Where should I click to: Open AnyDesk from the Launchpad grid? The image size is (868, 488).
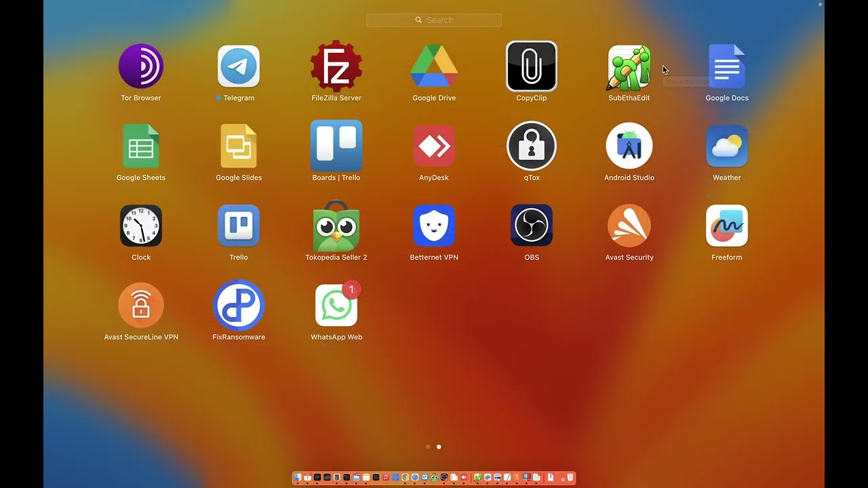[434, 146]
